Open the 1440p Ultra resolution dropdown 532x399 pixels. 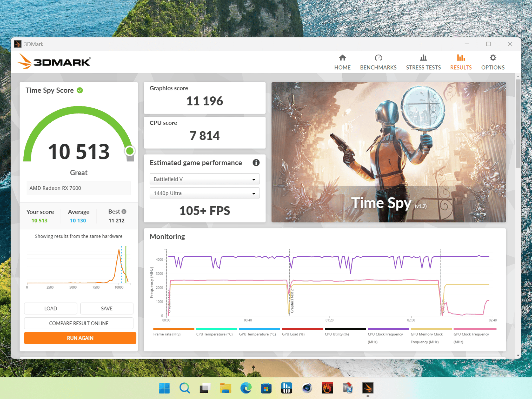[204, 193]
